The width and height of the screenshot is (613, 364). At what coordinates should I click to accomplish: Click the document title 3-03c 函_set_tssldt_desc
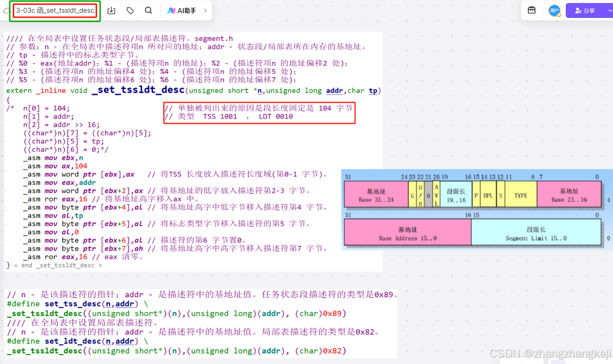pos(55,10)
